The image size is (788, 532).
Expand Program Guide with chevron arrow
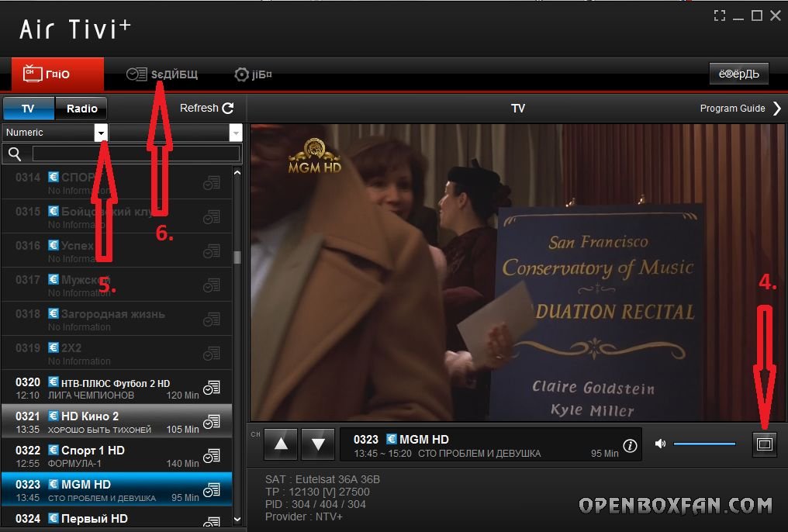(777, 109)
